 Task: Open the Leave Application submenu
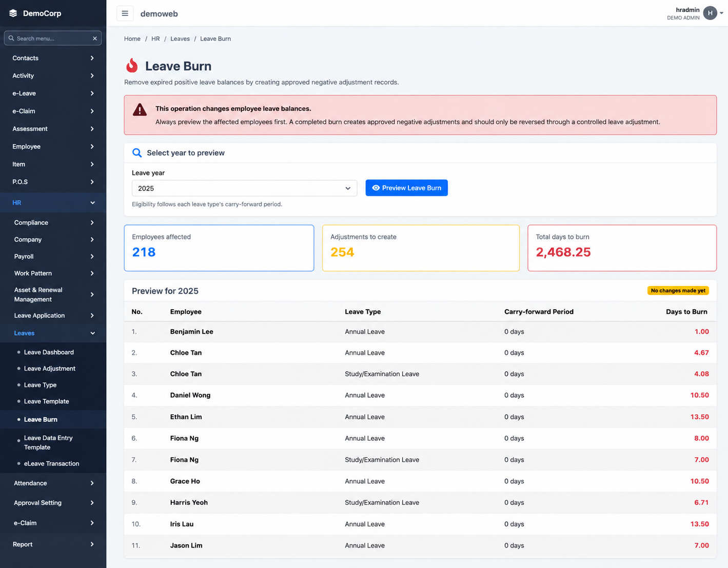click(53, 315)
